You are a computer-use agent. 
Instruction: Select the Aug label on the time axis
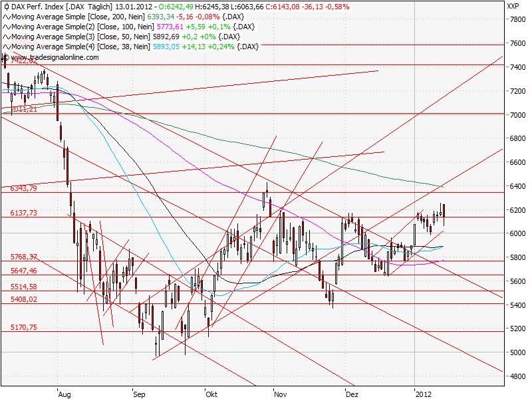pos(65,394)
